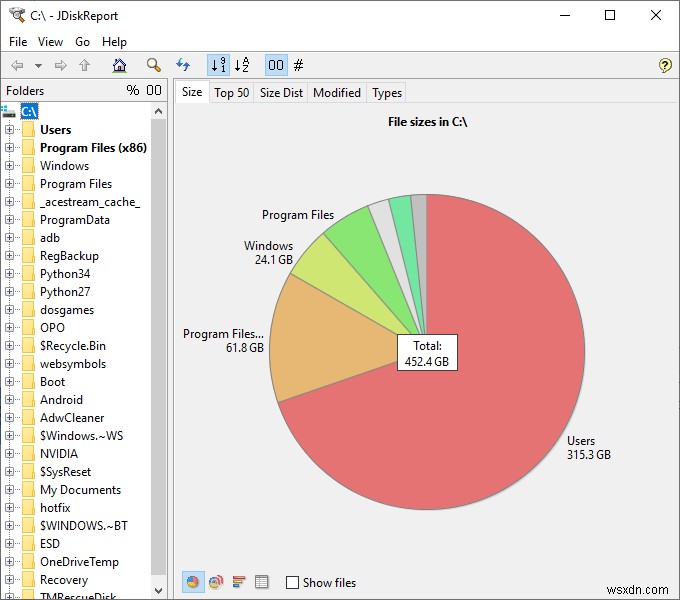This screenshot has width=680, height=600.
Task: Select the NVIDIA folder
Action: tap(59, 454)
